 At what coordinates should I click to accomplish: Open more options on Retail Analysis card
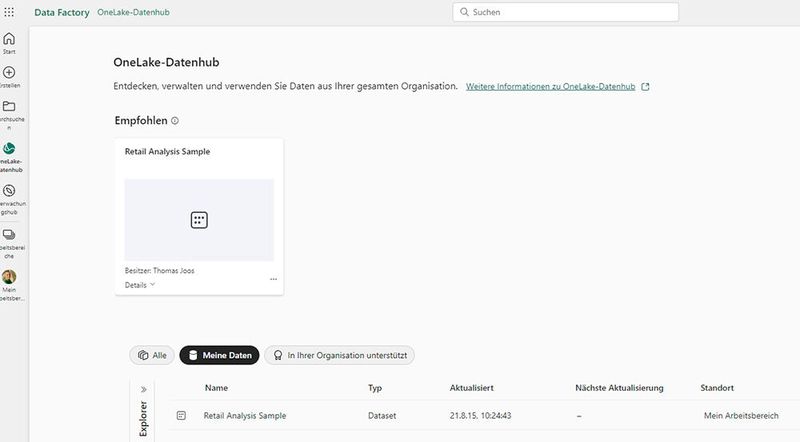pos(273,279)
